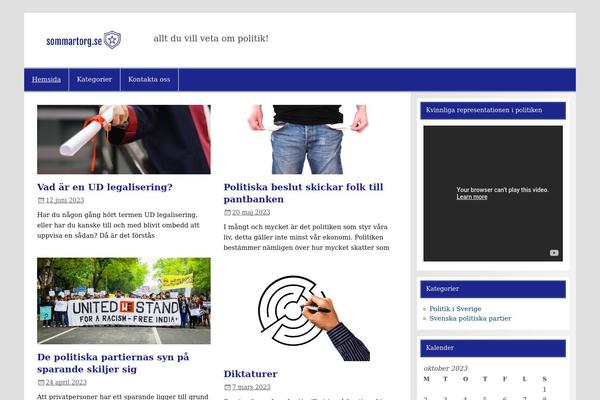Open article Vad är en UD legalisering?
This screenshot has width=600, height=400.
104,187
